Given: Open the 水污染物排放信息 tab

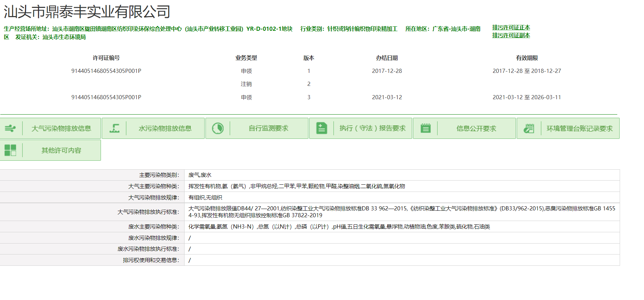Looking at the screenshot, I should tap(153, 129).
